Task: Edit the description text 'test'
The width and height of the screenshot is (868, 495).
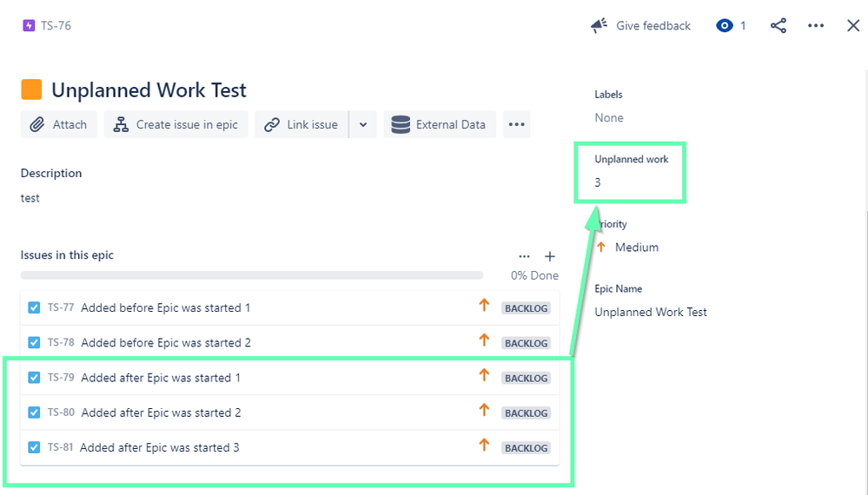Action: (x=30, y=198)
